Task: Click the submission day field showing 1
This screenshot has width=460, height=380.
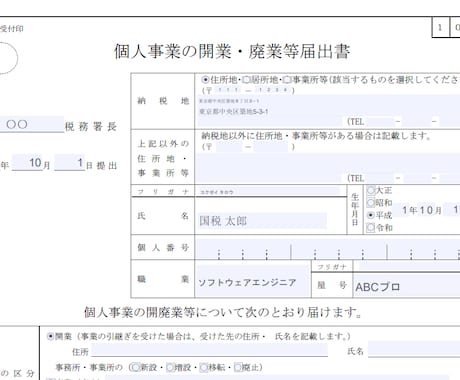Action: tap(70, 163)
